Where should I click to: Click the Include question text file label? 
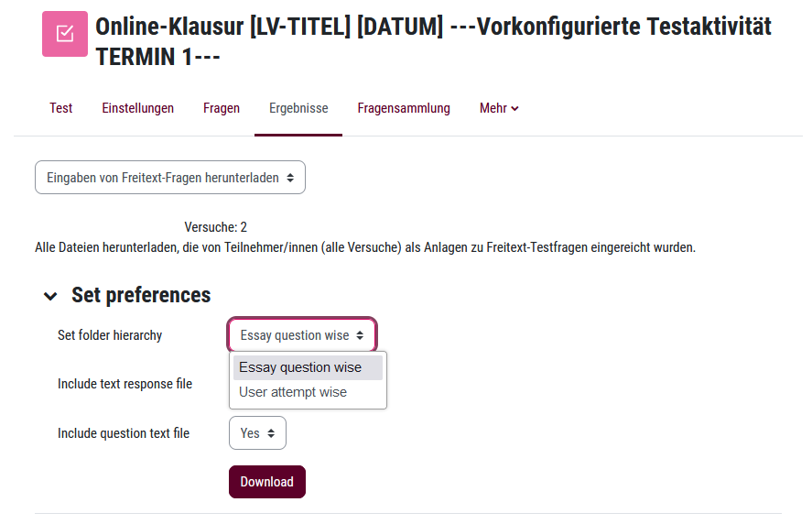pyautogui.click(x=124, y=433)
